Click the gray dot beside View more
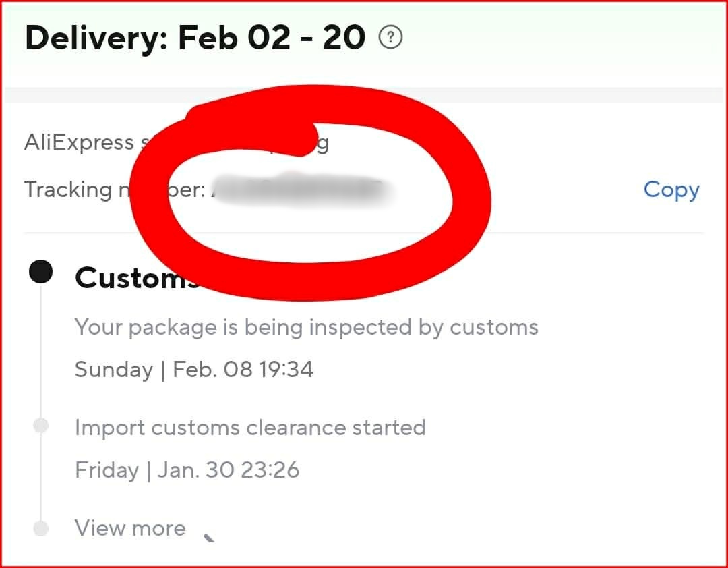The image size is (728, 568). coord(41,528)
